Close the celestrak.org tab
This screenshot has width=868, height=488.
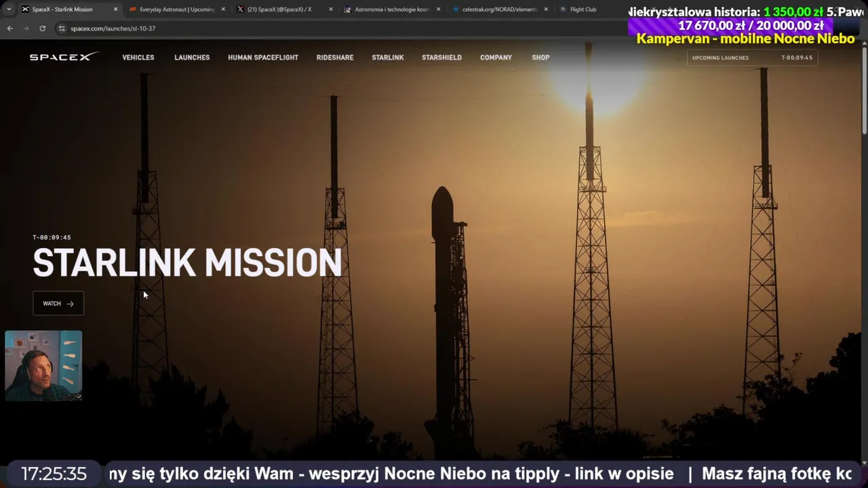(546, 9)
